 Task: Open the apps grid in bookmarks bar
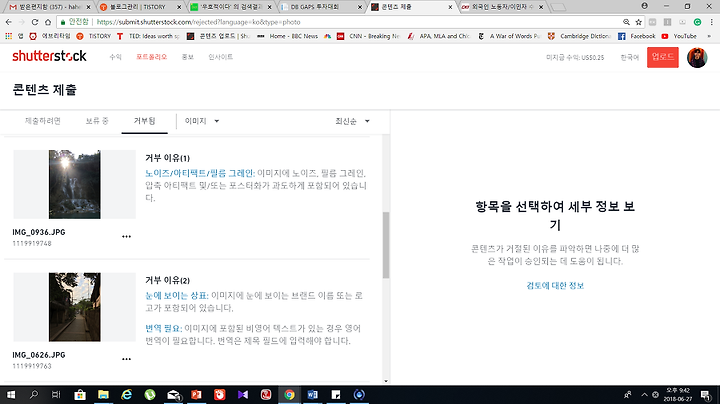click(7, 36)
